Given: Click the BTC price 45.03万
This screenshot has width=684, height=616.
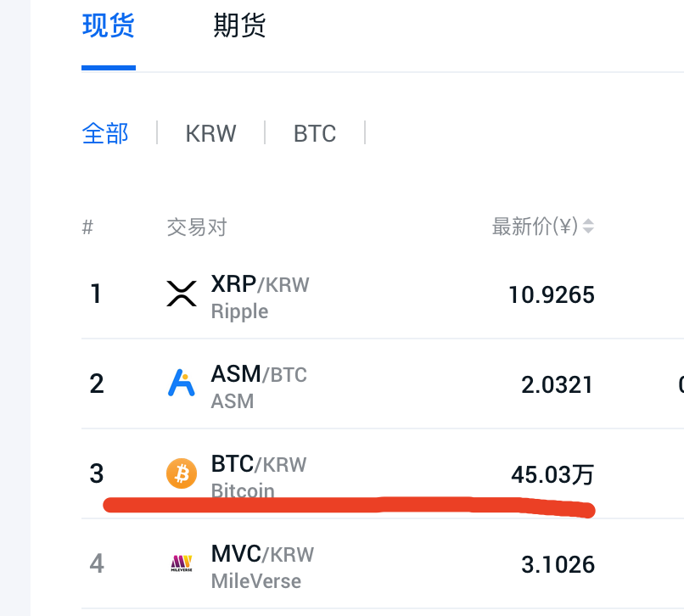Looking at the screenshot, I should (552, 474).
